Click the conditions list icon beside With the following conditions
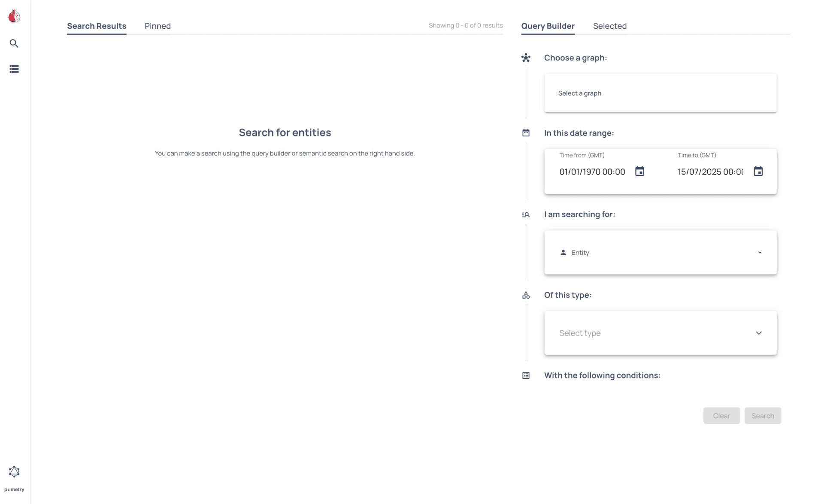824x504 pixels. [x=526, y=375]
